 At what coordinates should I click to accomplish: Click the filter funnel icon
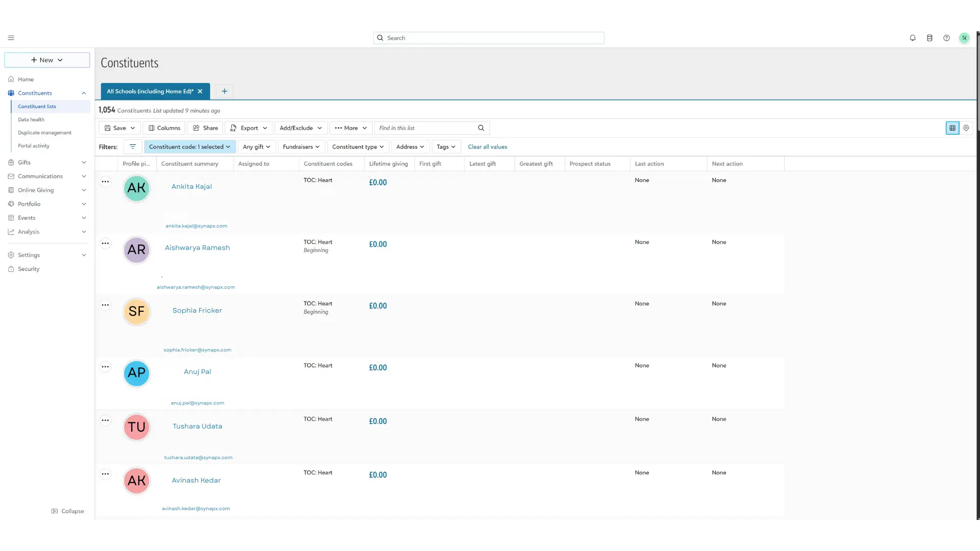click(133, 147)
